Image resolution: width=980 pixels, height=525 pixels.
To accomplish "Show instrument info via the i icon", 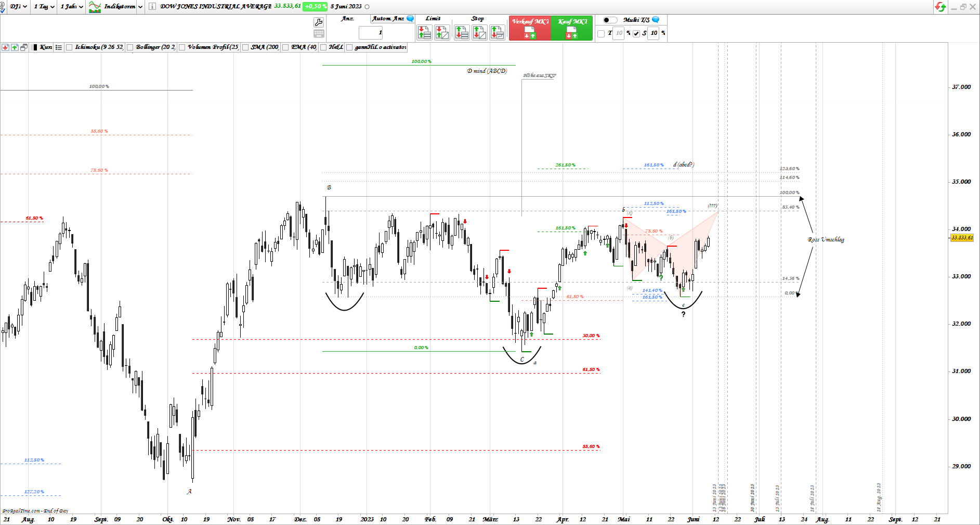I will tap(152, 6).
